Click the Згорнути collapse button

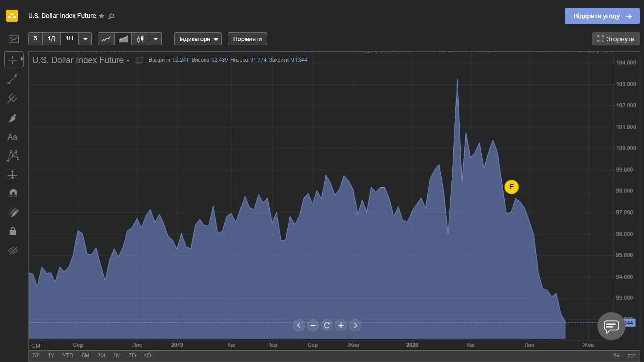pos(616,39)
